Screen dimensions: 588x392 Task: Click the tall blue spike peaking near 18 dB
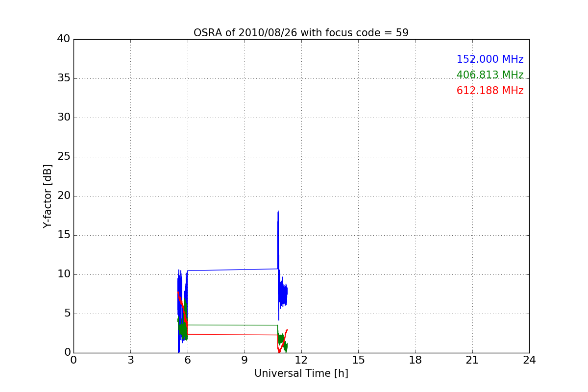278,240
